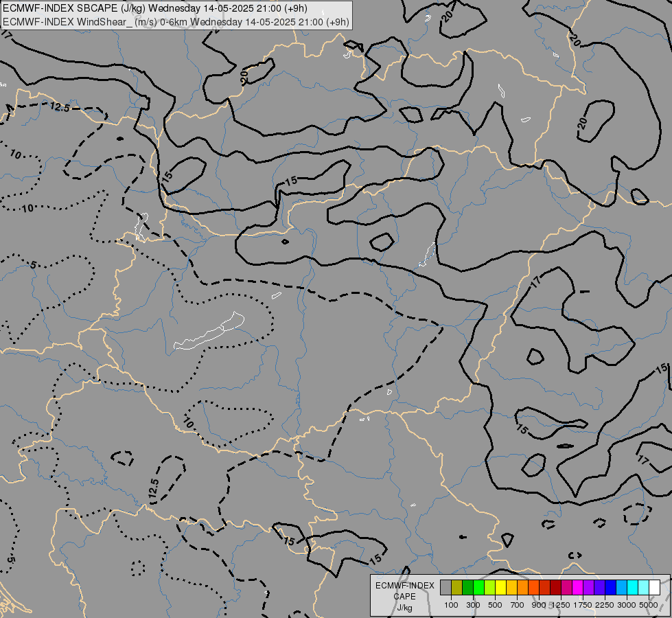The height and width of the screenshot is (618, 672).
Task: Pick the lime yellow-green legend swatch
Action: pyautogui.click(x=490, y=587)
